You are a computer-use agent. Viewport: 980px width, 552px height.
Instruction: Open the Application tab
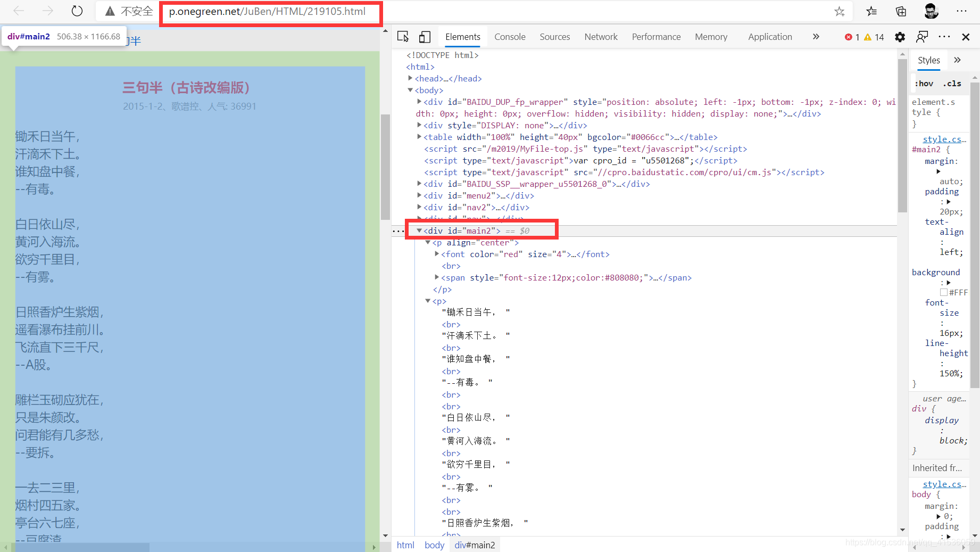pos(770,37)
